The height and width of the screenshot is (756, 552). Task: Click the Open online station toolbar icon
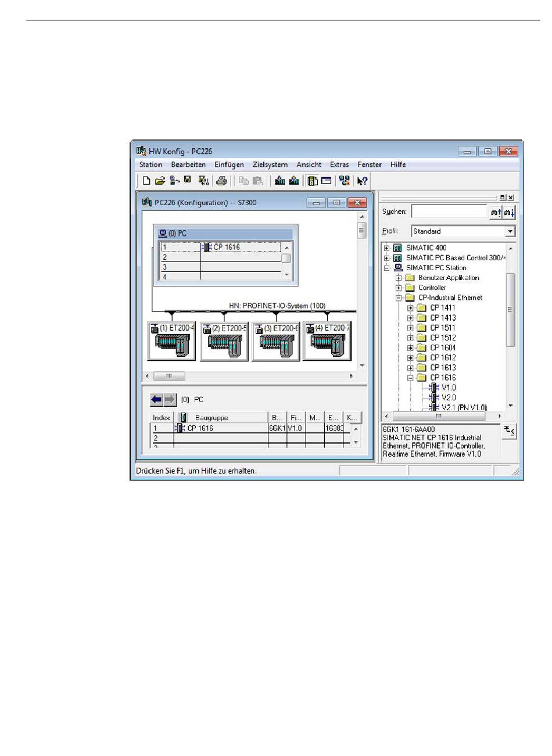click(174, 181)
